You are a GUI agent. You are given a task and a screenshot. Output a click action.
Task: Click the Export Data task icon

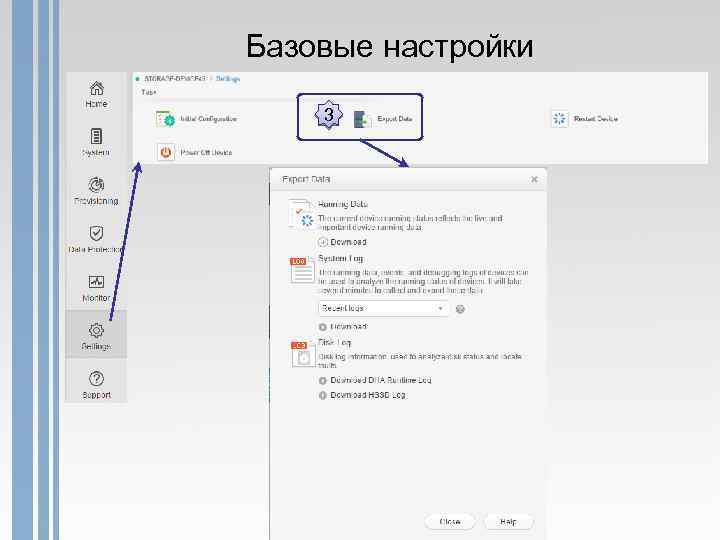point(363,119)
